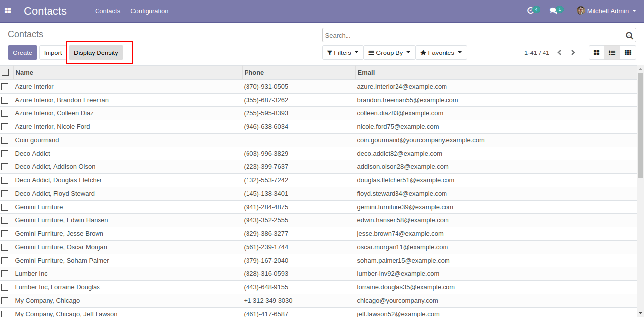
Task: Switch to list view icon
Action: [612, 53]
